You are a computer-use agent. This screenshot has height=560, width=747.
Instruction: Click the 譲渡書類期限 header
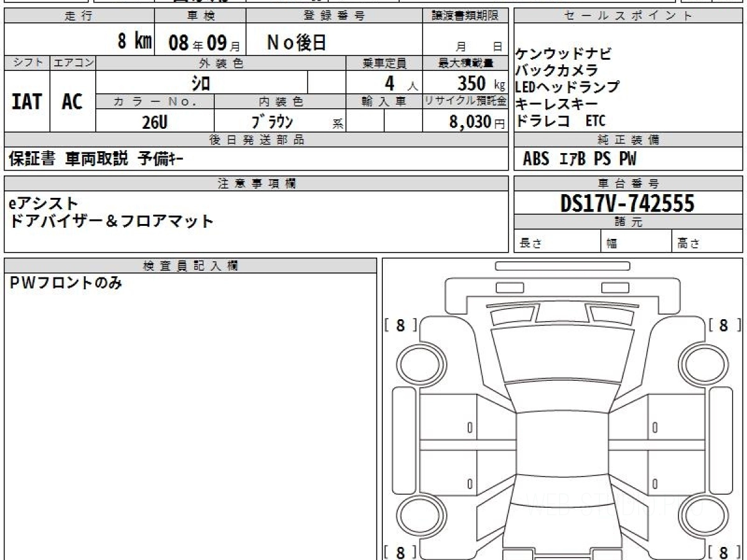pyautogui.click(x=466, y=16)
